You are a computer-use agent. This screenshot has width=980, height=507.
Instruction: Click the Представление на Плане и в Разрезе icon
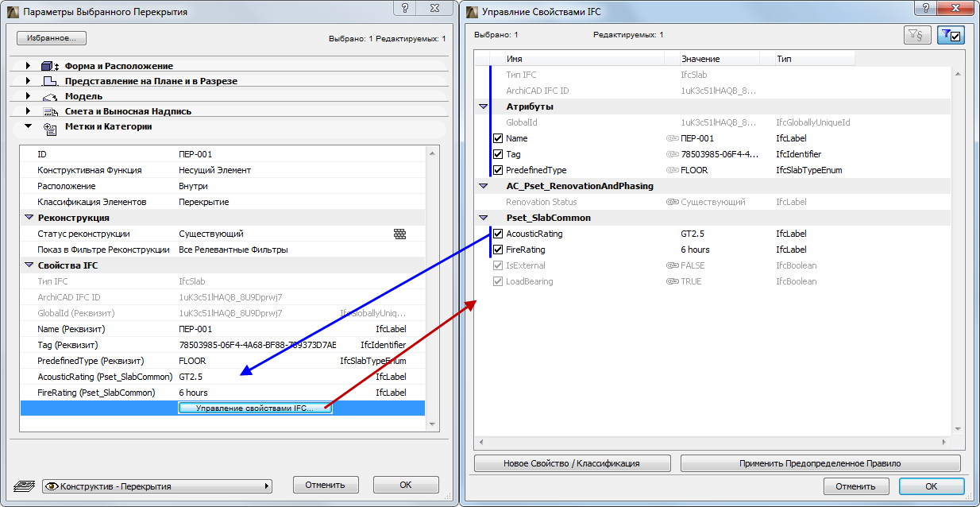tap(50, 81)
